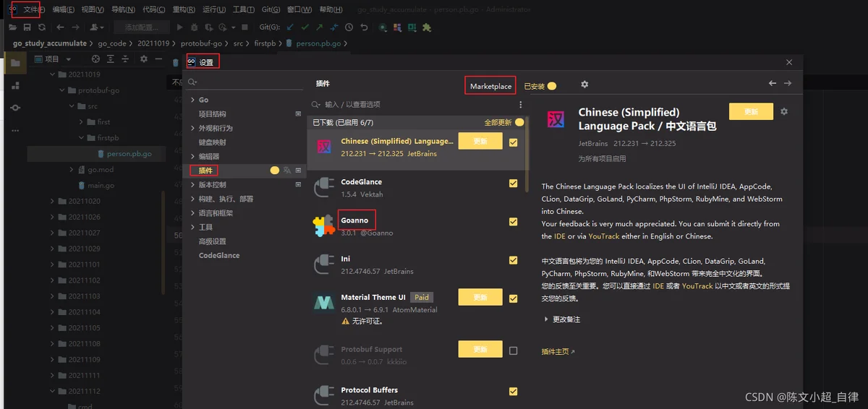Run with coverage icon in toolbar
This screenshot has width=868, height=409.
point(208,27)
